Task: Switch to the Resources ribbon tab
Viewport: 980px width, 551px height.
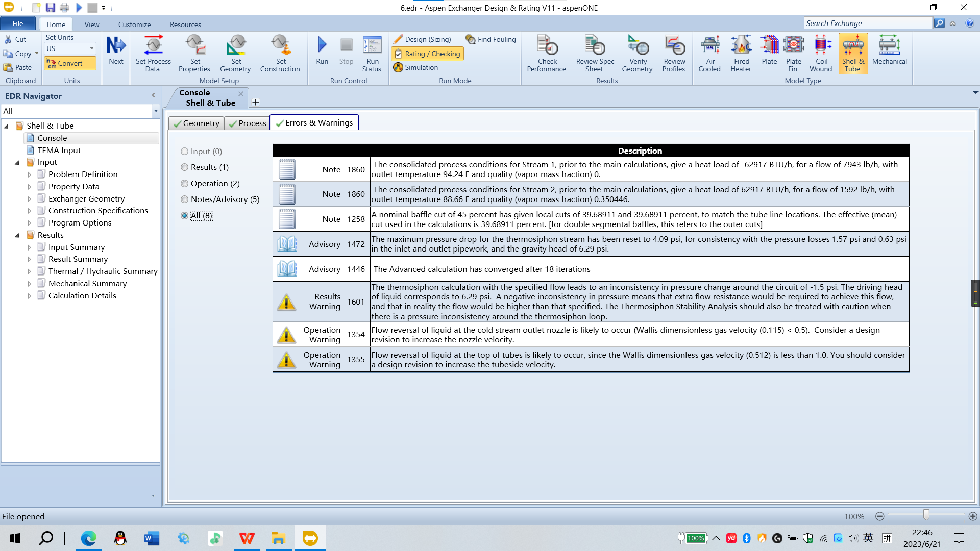Action: click(185, 24)
